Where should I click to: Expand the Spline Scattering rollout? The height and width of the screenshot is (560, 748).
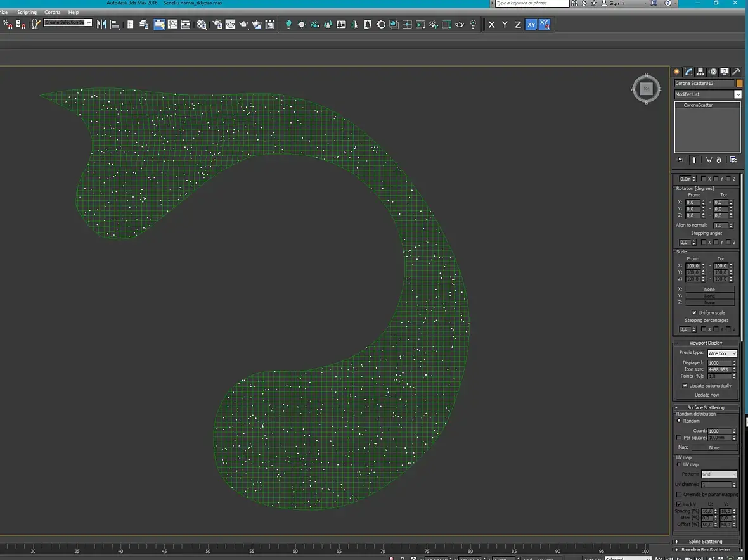(x=706, y=542)
